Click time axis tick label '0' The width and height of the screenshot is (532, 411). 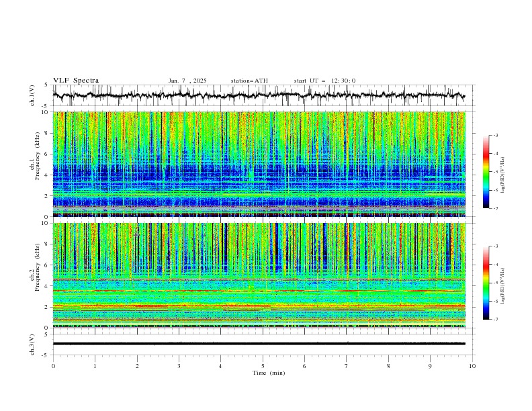pyautogui.click(x=53, y=366)
